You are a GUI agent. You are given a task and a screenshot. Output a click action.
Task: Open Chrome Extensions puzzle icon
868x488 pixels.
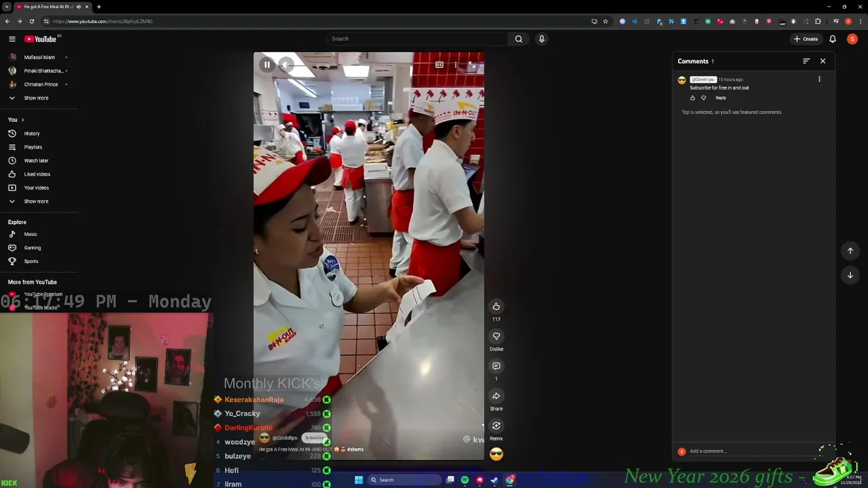tap(818, 21)
